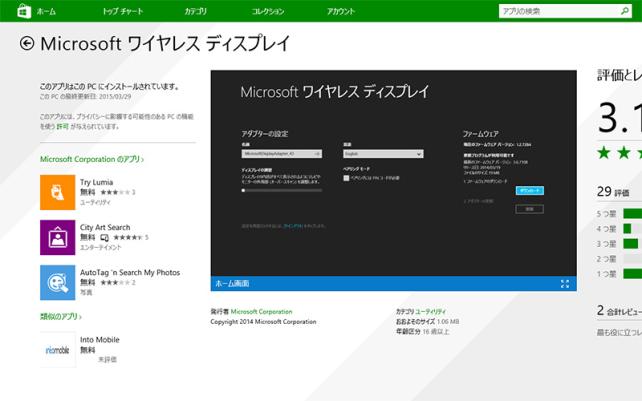Open 類似のアプリ link
Image resolution: width=642 pixels, height=401 pixels.
pos(61,316)
